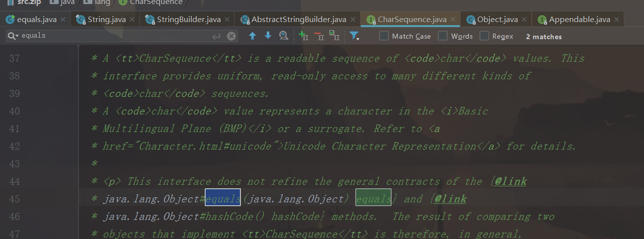The image size is (644, 239).
Task: Go to previous occurrence with up arrow
Action: pyautogui.click(x=252, y=36)
